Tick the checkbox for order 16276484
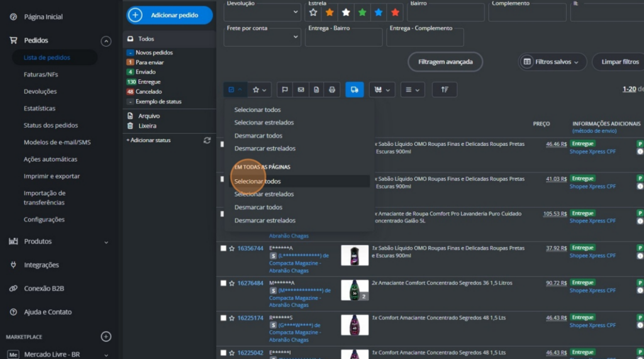The image size is (644, 359). 223,284
